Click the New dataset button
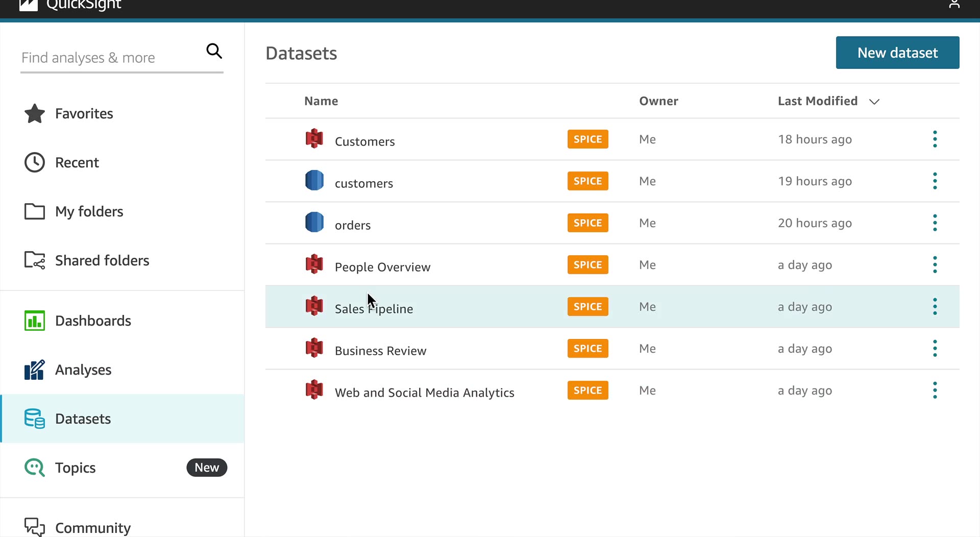This screenshot has height=537, width=980. [x=897, y=53]
